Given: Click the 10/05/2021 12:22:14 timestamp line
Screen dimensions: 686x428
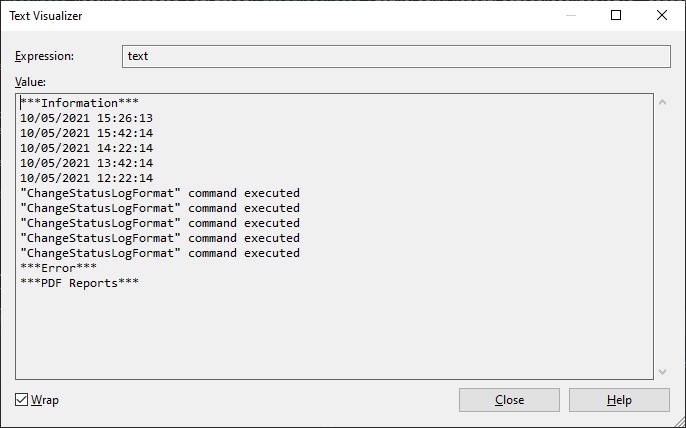Looking at the screenshot, I should point(87,178).
